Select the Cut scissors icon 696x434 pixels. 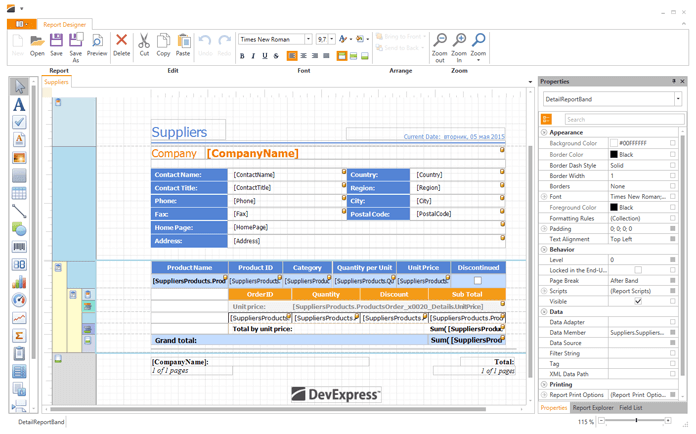(144, 44)
